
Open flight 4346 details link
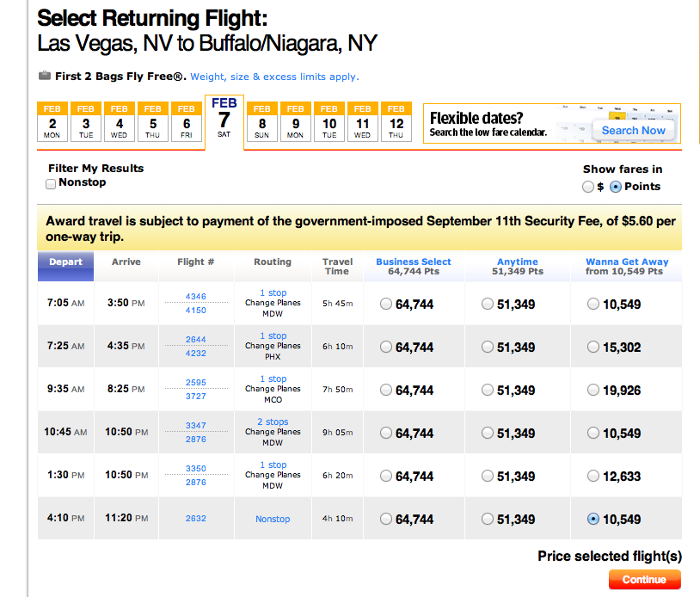[x=195, y=297]
